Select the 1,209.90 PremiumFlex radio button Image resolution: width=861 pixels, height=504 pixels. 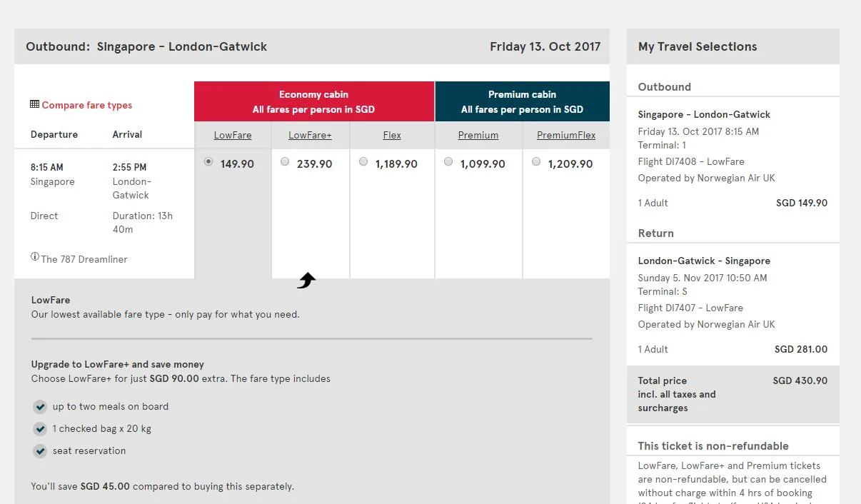536,162
